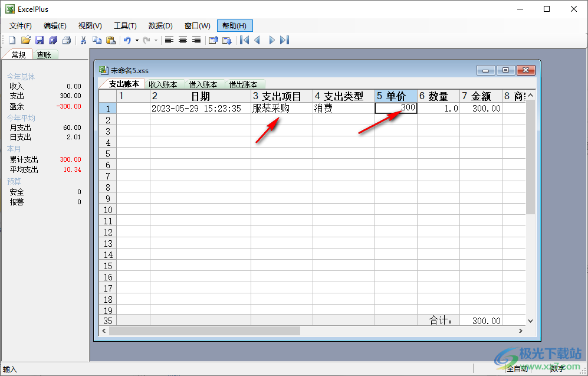
Task: Open the undo history dropdown arrow
Action: (137, 40)
